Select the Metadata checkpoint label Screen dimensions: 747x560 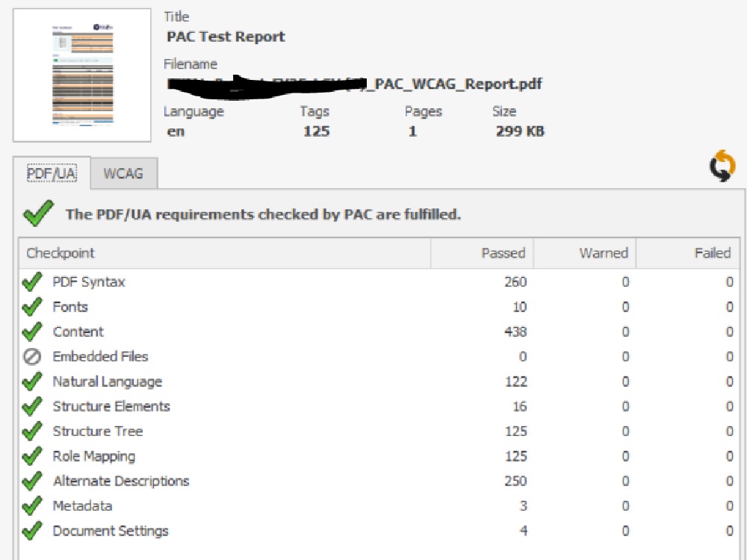tap(82, 505)
